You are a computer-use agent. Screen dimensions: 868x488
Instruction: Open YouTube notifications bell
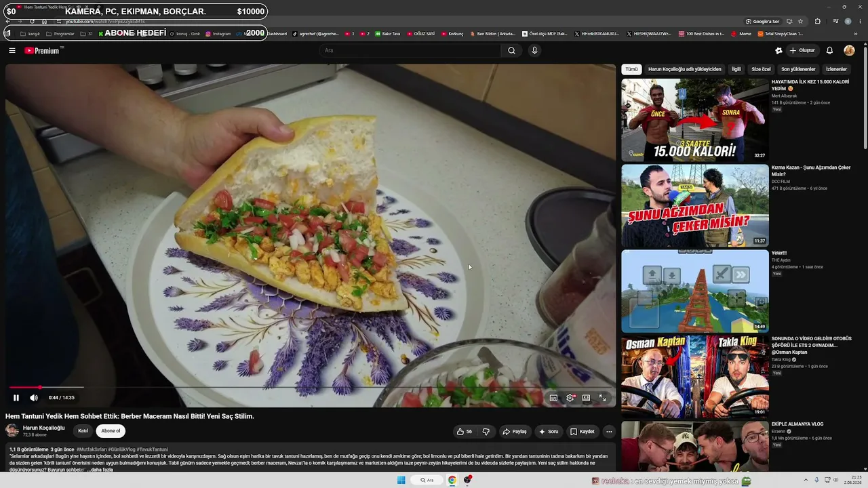[829, 50]
